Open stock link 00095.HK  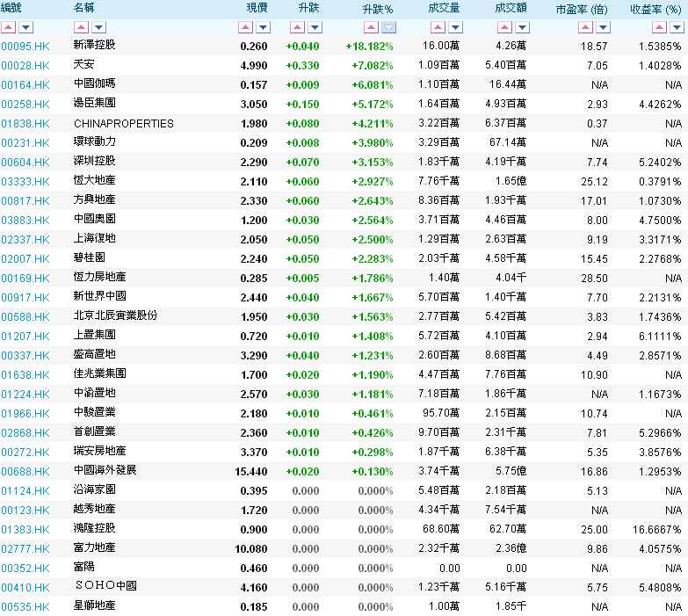click(x=25, y=47)
